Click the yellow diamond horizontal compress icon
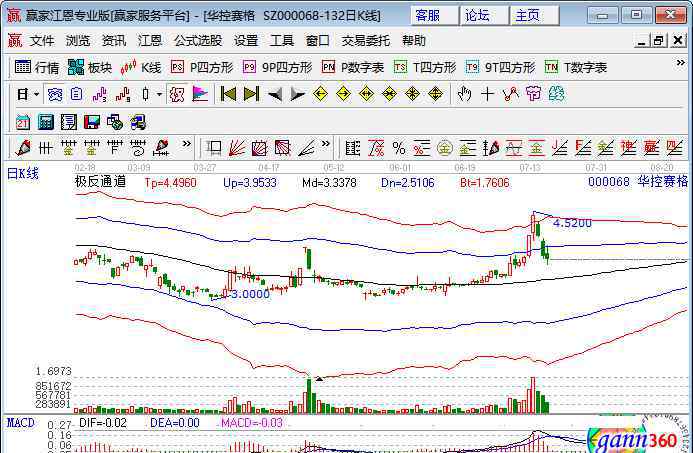The height and width of the screenshot is (453, 693). point(389,94)
